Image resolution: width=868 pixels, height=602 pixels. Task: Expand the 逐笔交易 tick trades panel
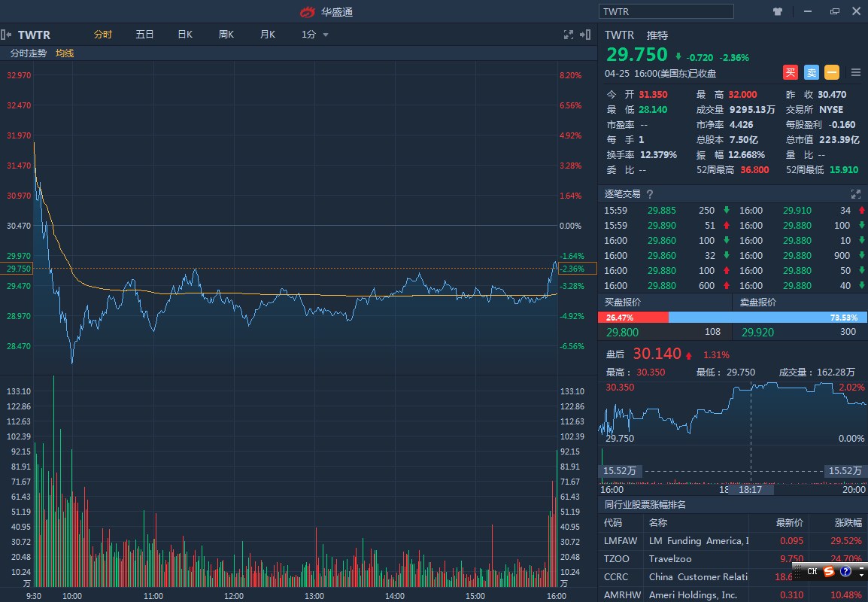click(855, 194)
